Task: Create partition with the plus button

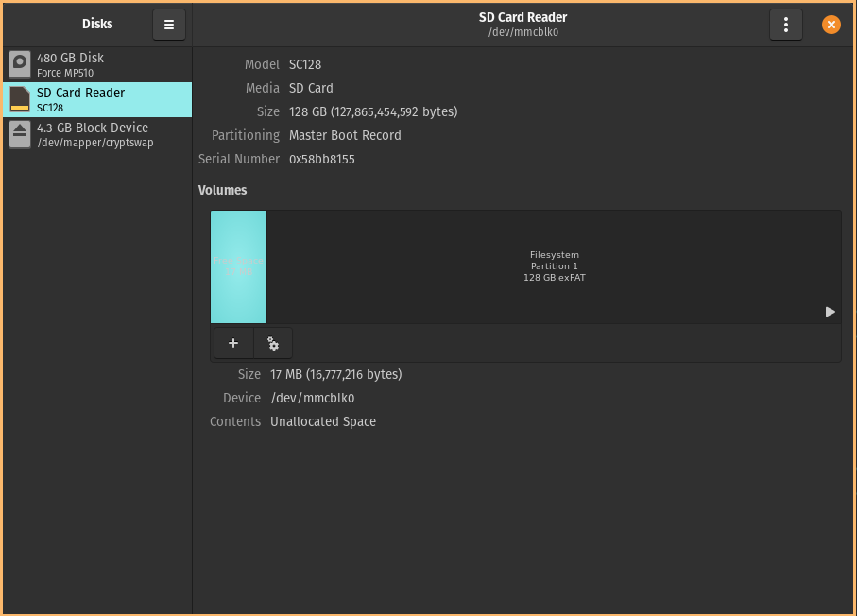Action: click(x=233, y=343)
